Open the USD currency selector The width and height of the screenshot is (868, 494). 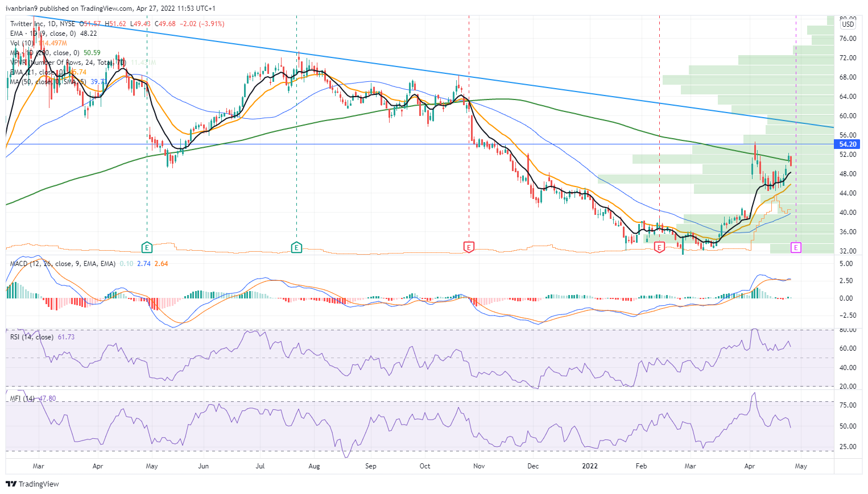[x=848, y=24]
